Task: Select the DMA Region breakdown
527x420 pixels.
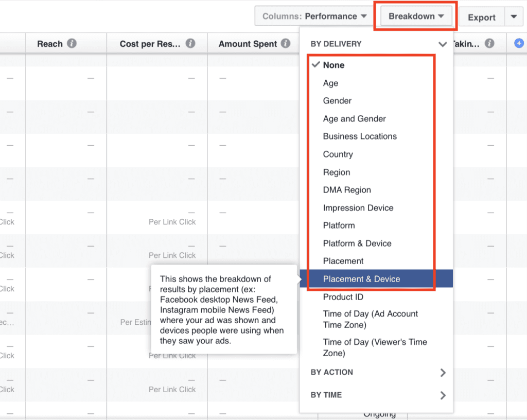Action: (x=376, y=190)
